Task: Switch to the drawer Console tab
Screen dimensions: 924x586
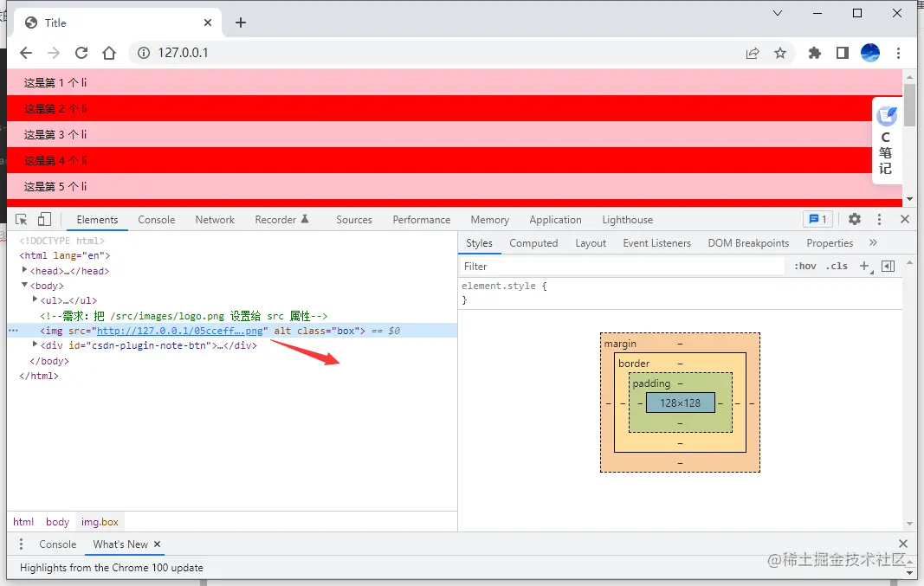Action: (x=58, y=544)
